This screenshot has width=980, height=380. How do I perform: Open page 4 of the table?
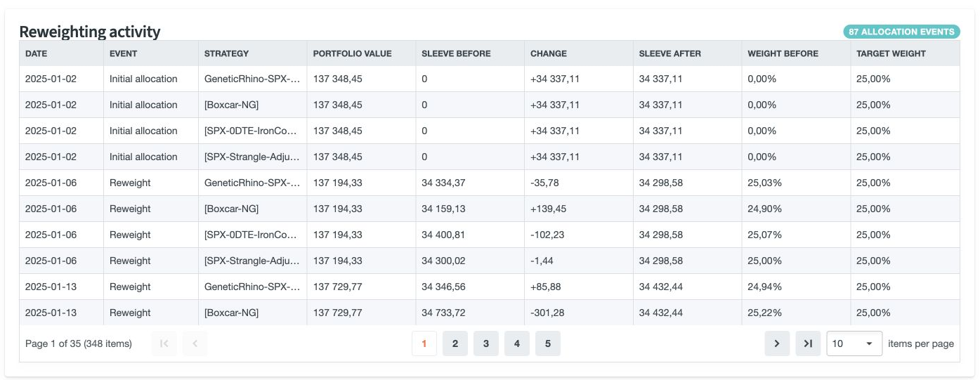tap(517, 343)
